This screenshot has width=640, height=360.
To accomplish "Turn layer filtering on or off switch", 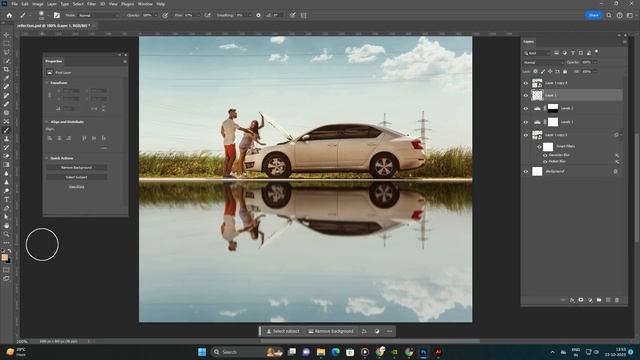I will (x=596, y=52).
